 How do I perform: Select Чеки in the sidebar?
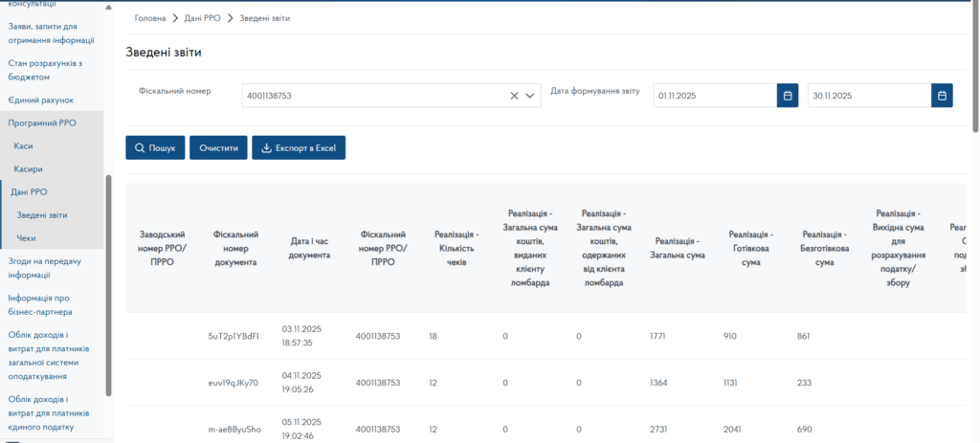click(x=27, y=237)
